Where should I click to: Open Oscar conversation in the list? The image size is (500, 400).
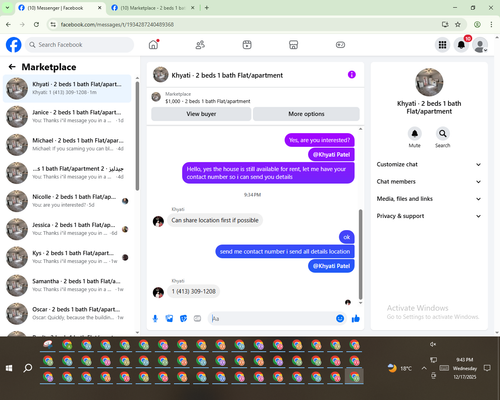[x=67, y=314]
